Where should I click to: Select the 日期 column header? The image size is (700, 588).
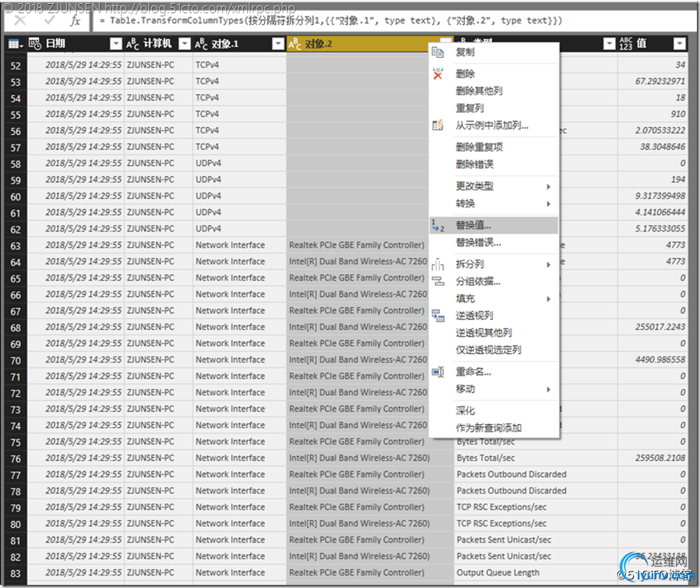(x=75, y=44)
